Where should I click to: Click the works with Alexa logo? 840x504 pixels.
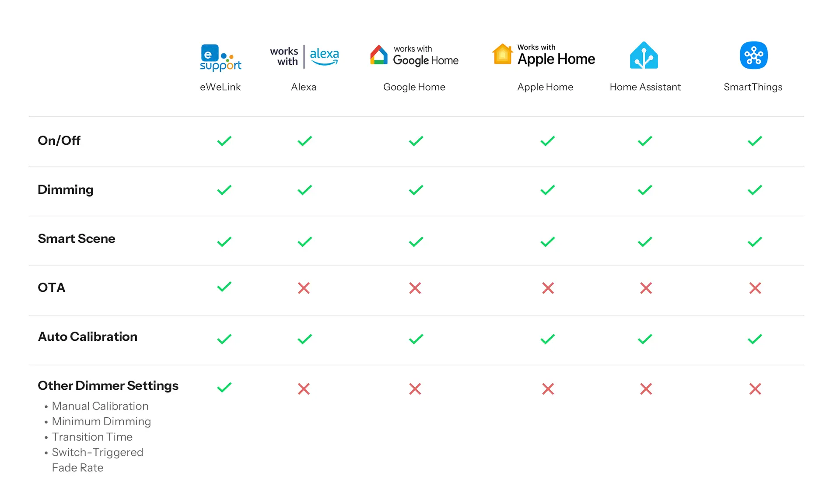click(x=304, y=56)
